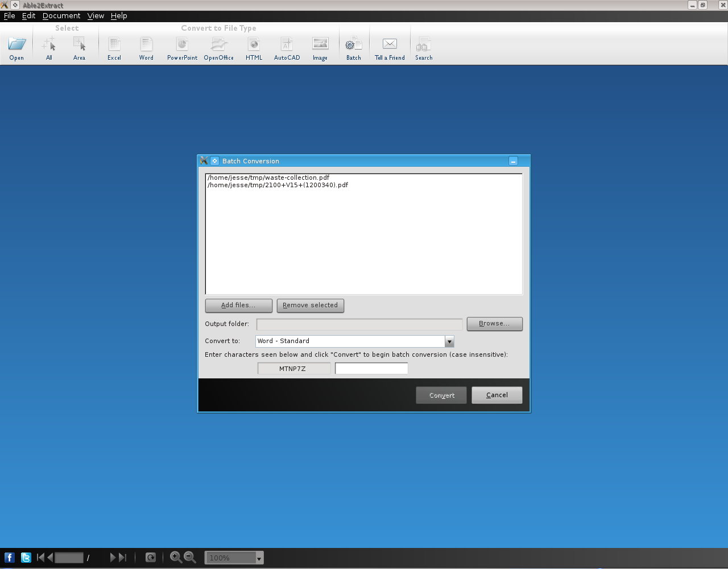The width and height of the screenshot is (728, 569).
Task: Click the rotate page icon in bottom bar
Action: click(x=151, y=558)
